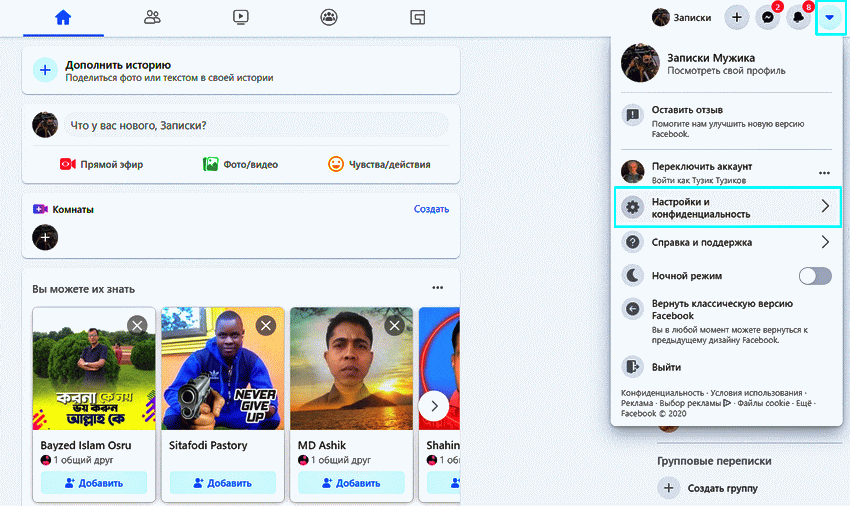Screen dimensions: 850x506
Task: Click the back arrow classic version icon
Action: pos(633,309)
